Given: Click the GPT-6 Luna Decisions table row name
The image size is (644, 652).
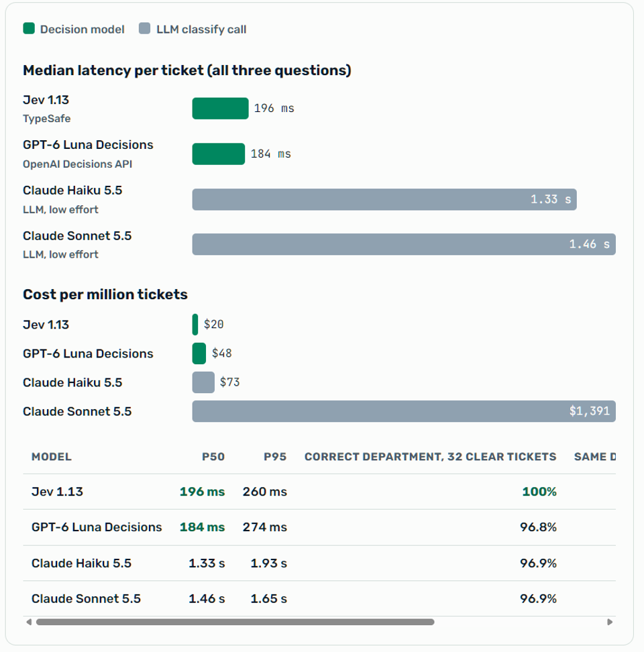Looking at the screenshot, I should (x=97, y=527).
